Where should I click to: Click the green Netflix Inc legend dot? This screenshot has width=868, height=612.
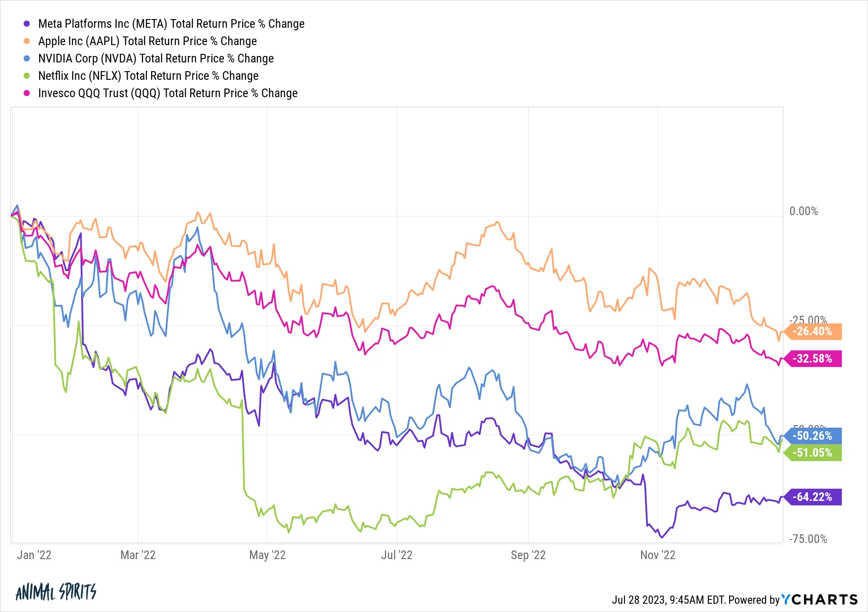(27, 76)
